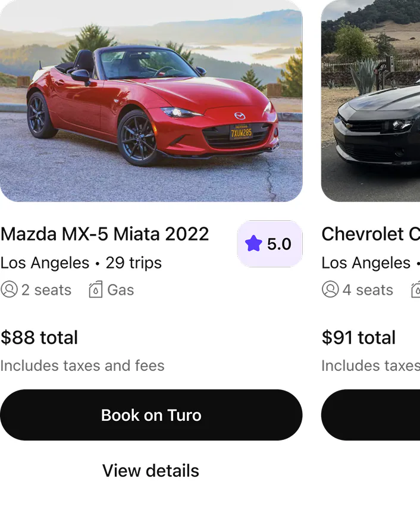Image resolution: width=420 pixels, height=512 pixels.
Task: Click the person icon next to 4 seats
Action: click(329, 290)
